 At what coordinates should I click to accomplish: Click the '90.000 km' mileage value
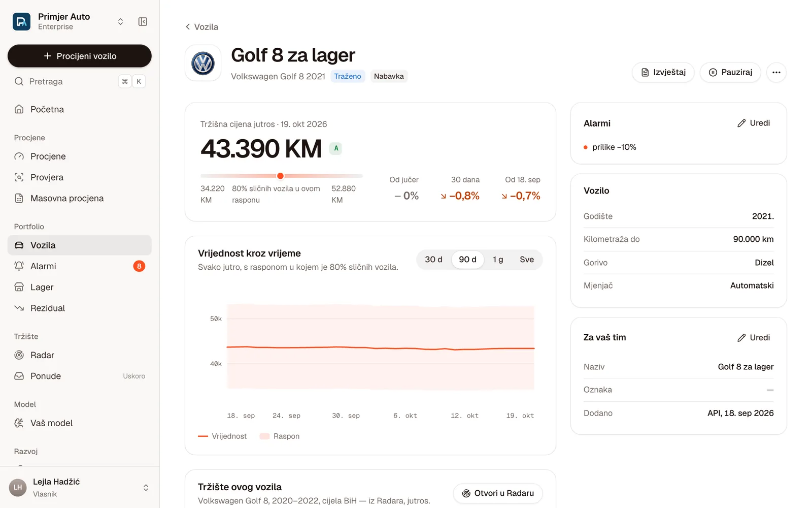click(753, 239)
